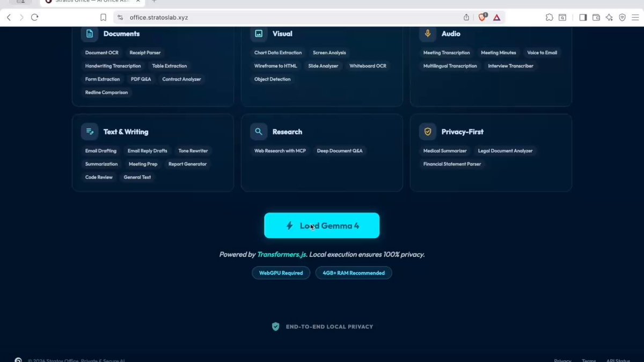This screenshot has width=644, height=362.
Task: Click the Load Gemma 4 button
Action: click(x=321, y=225)
